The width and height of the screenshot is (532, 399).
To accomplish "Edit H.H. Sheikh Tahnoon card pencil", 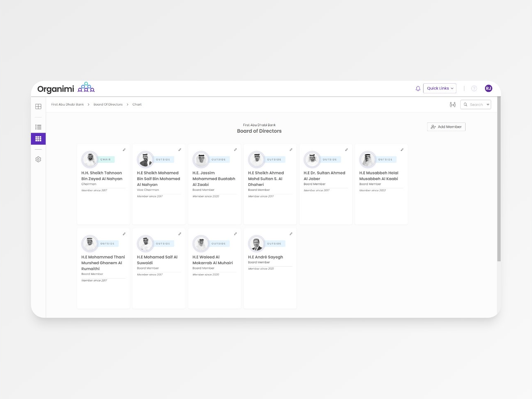I will coord(124,150).
